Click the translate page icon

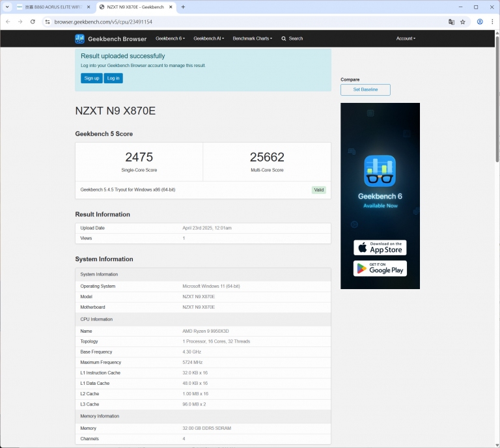click(451, 21)
